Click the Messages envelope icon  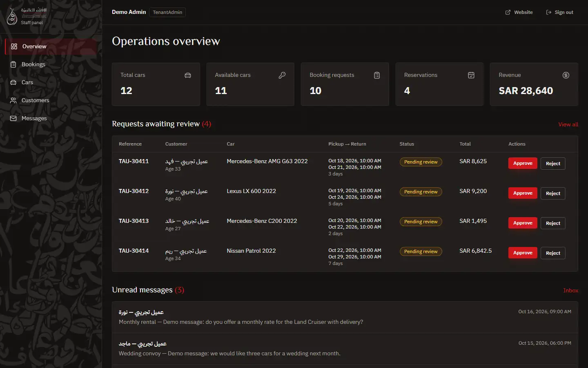tap(13, 119)
